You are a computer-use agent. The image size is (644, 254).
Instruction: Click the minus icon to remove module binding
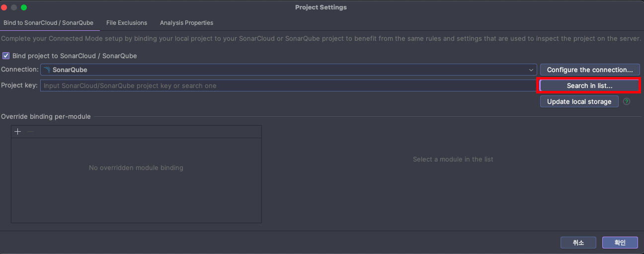[30, 132]
